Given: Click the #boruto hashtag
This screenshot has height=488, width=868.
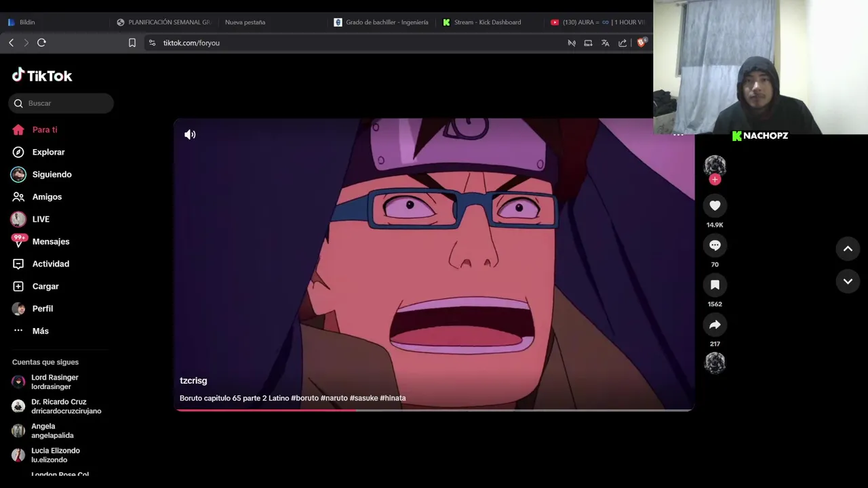Looking at the screenshot, I should 304,398.
